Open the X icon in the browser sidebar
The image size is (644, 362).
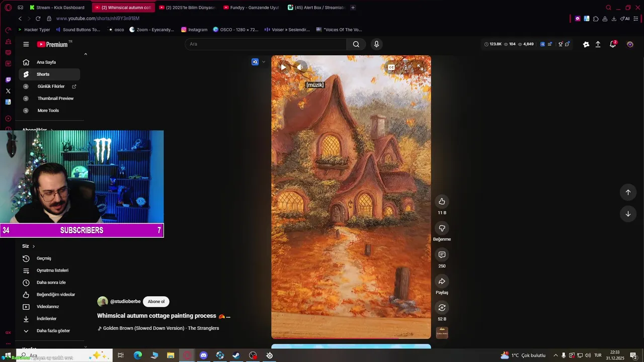pyautogui.click(x=8, y=91)
